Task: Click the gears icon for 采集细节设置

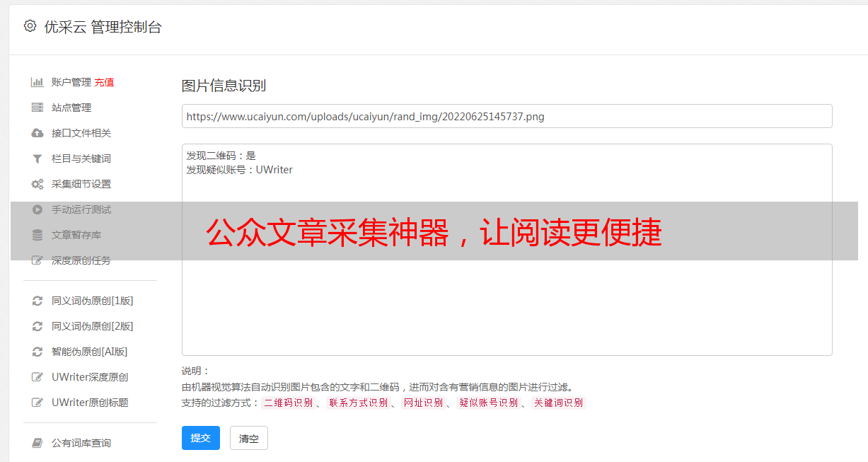Action: point(37,184)
